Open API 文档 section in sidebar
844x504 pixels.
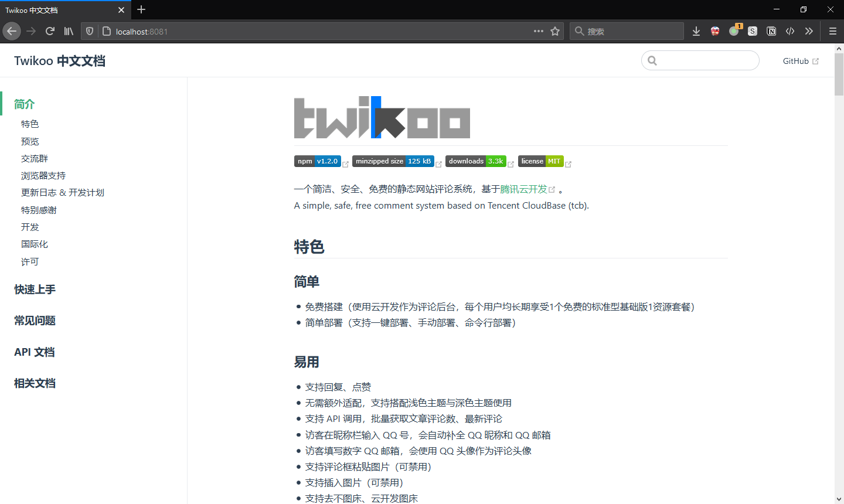coord(35,352)
